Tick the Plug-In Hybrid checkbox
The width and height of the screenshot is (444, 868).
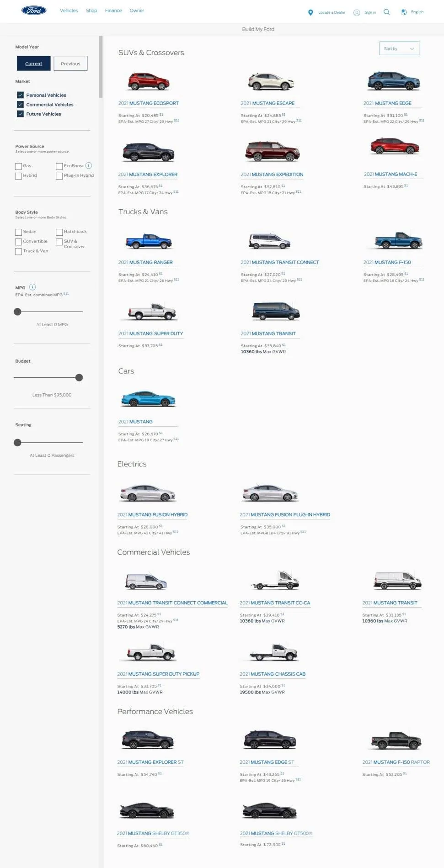pos(59,176)
